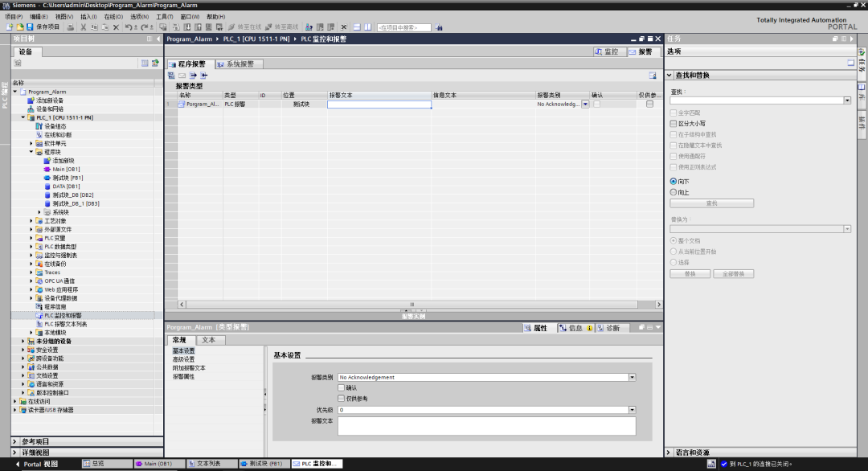Click the cut scissors icon
This screenshot has height=471, width=868.
(83, 27)
